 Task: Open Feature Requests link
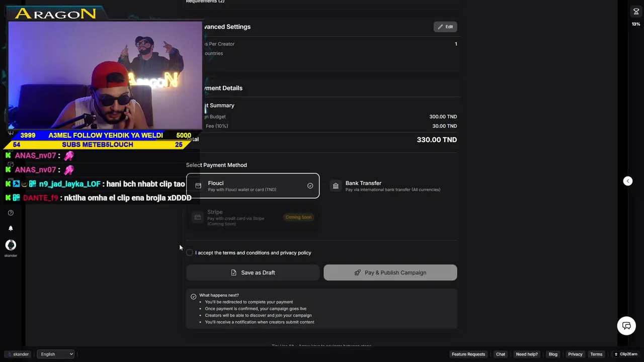point(468,354)
